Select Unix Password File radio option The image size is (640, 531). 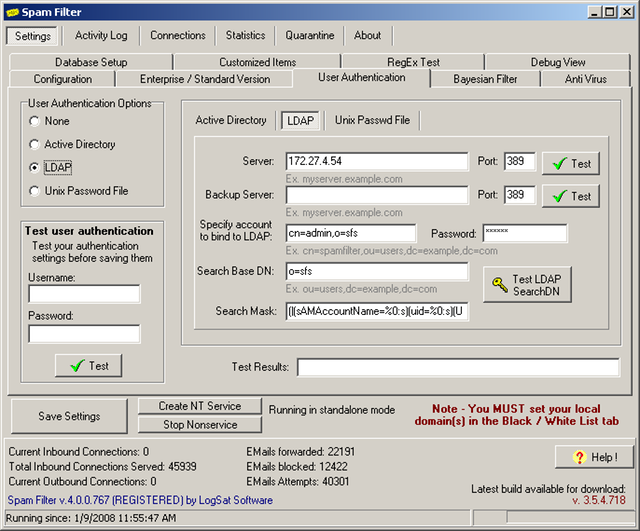[x=36, y=190]
